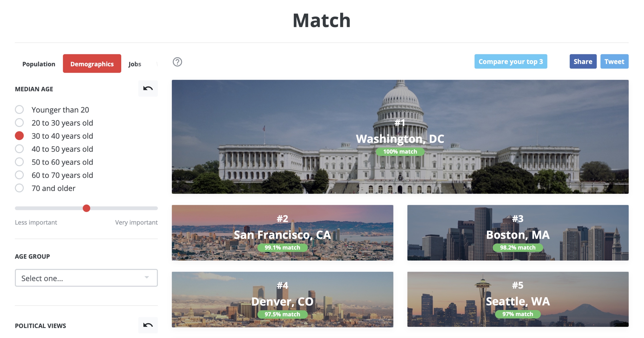The height and width of the screenshot is (338, 644).
Task: Open the Jobs tab
Action: (135, 64)
